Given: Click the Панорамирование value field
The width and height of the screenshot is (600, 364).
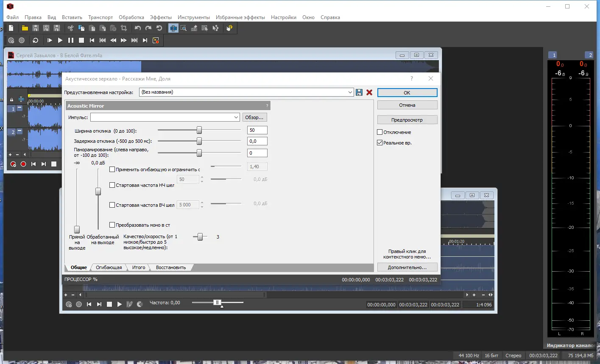Looking at the screenshot, I should tap(257, 153).
